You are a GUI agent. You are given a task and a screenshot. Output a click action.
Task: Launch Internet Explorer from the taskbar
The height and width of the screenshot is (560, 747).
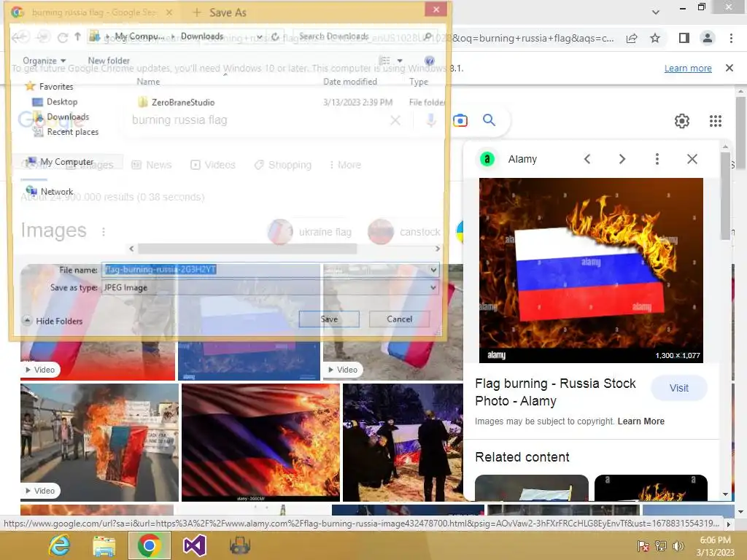click(x=60, y=545)
